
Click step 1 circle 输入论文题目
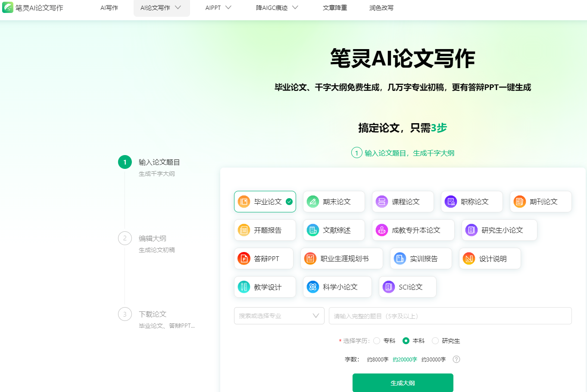point(125,162)
